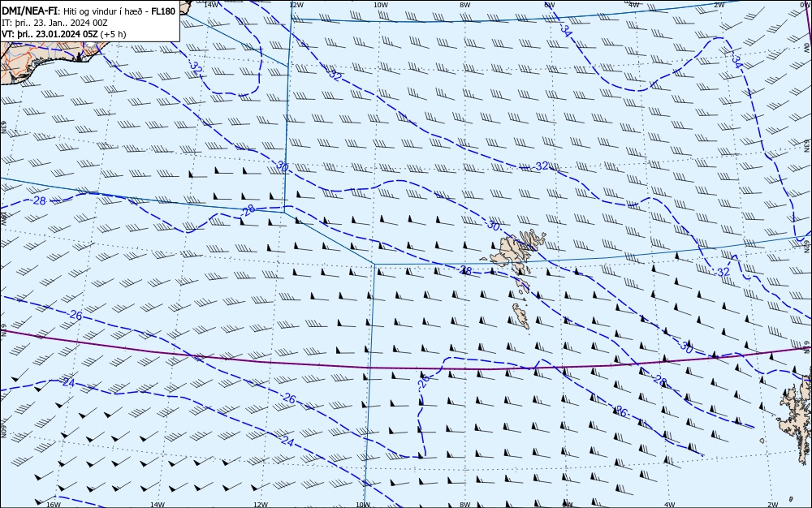812x508 pixels.
Task: Click the 14W longitude label on the bottom edge
Action: pos(158,505)
